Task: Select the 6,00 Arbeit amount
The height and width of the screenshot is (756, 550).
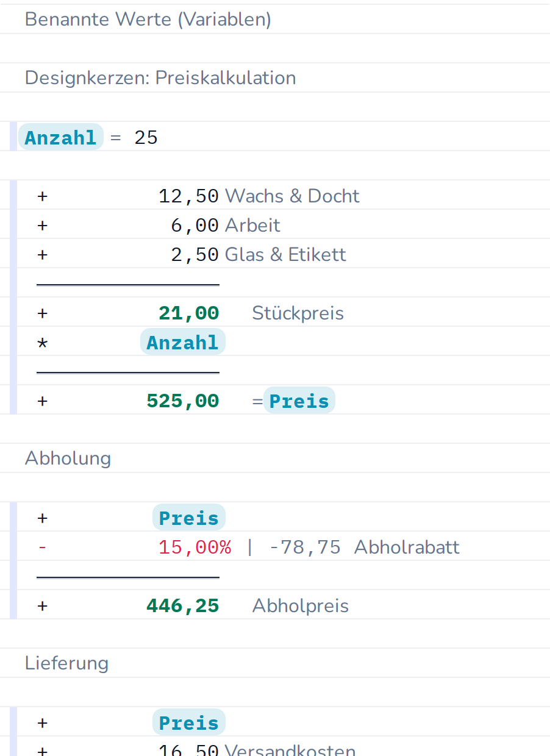Action: [x=195, y=225]
